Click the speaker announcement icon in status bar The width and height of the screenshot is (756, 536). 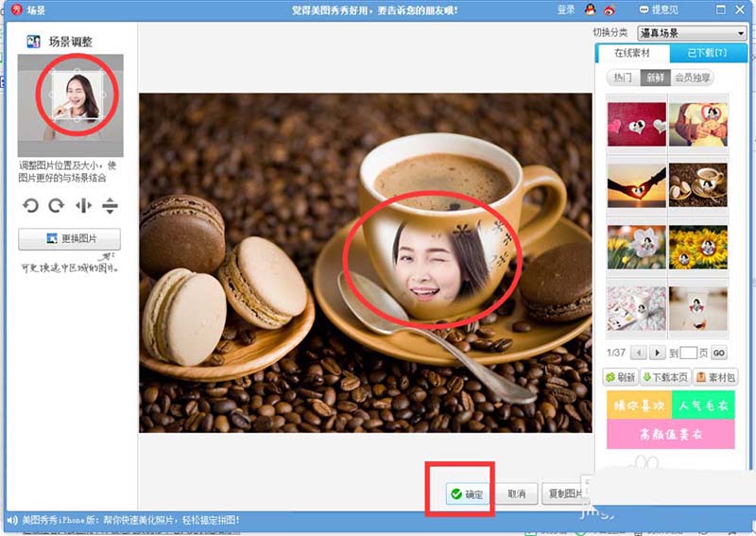(12, 520)
